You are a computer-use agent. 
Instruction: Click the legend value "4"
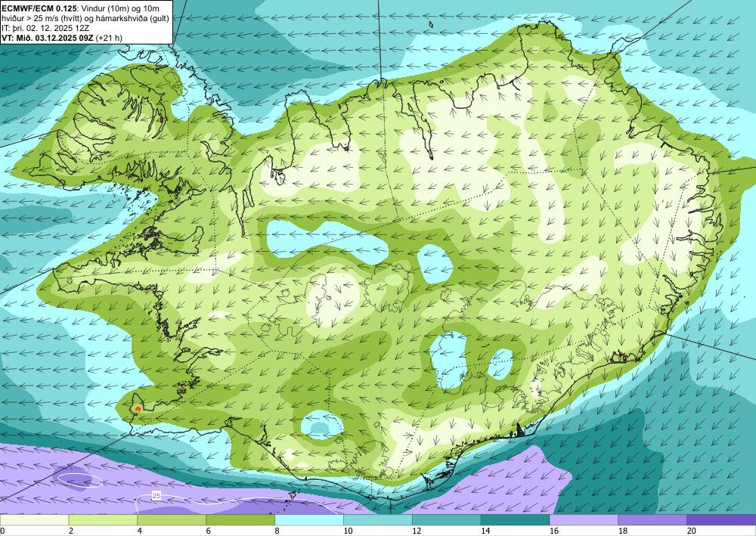tap(140, 531)
